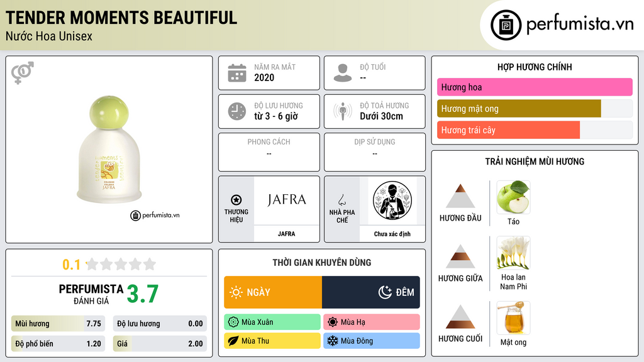Click the Chưa xác định perfumer caption

pyautogui.click(x=392, y=234)
